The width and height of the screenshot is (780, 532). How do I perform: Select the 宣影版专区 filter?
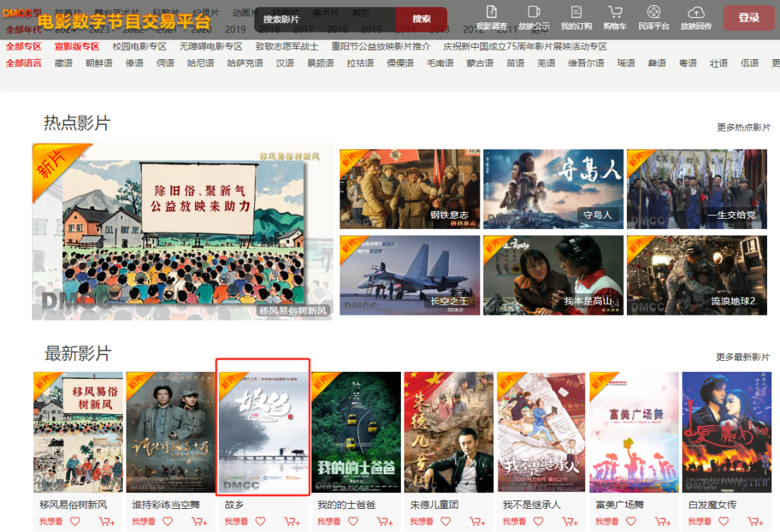tap(77, 47)
